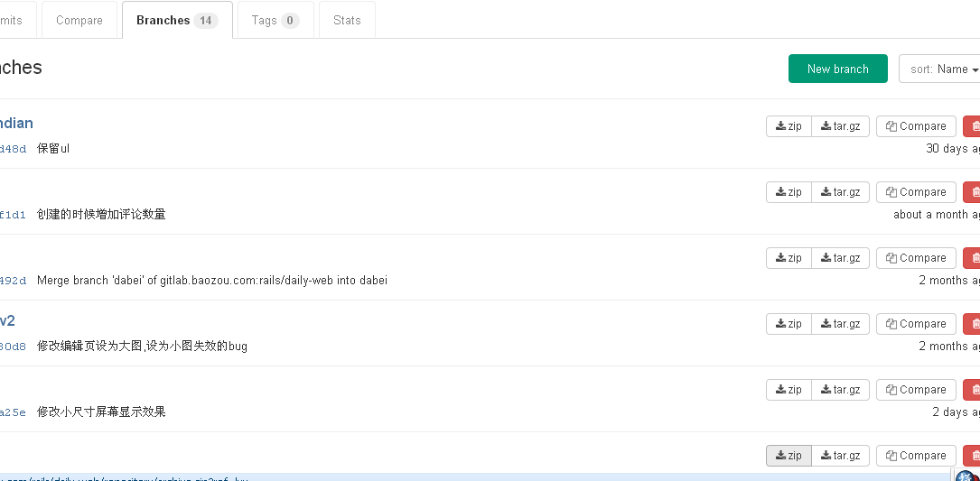Compare the 创建的时候增加评论数量 branch
980x481 pixels.
click(x=916, y=192)
